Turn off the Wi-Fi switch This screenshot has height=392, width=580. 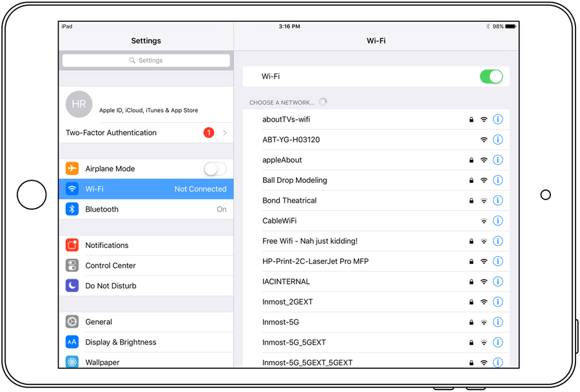pyautogui.click(x=491, y=77)
